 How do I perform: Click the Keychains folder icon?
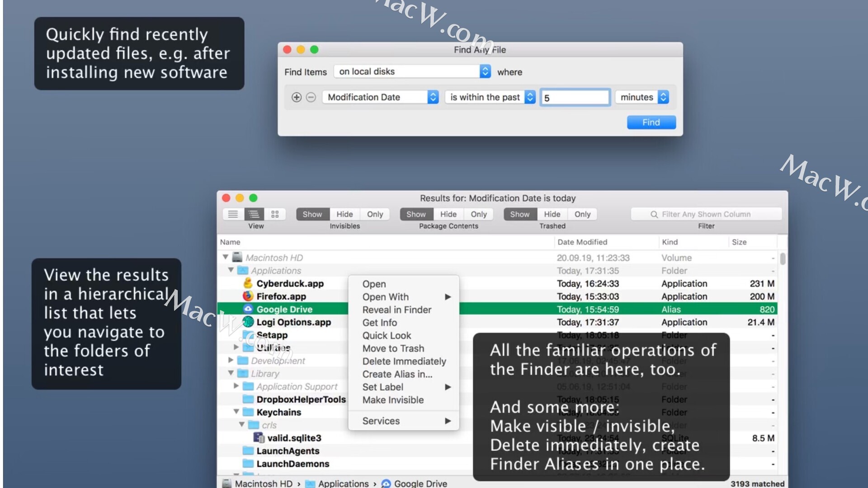pos(248,412)
